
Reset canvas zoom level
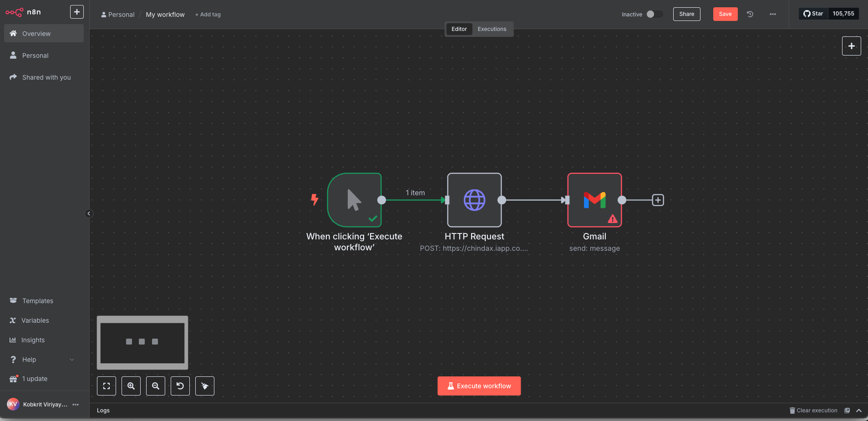(x=180, y=386)
